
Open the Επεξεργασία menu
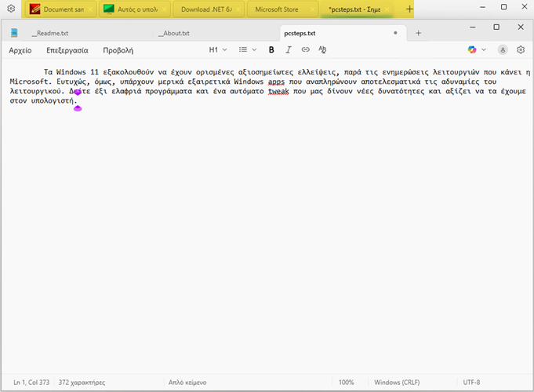pyautogui.click(x=67, y=49)
